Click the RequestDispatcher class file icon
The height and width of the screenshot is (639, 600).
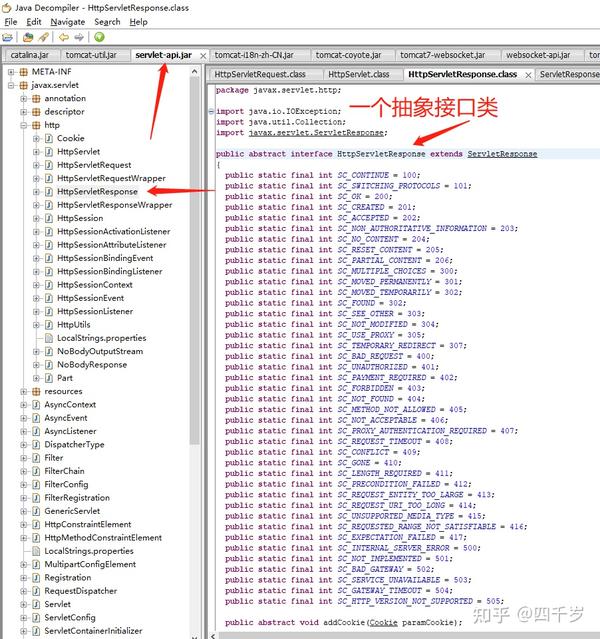click(x=36, y=591)
